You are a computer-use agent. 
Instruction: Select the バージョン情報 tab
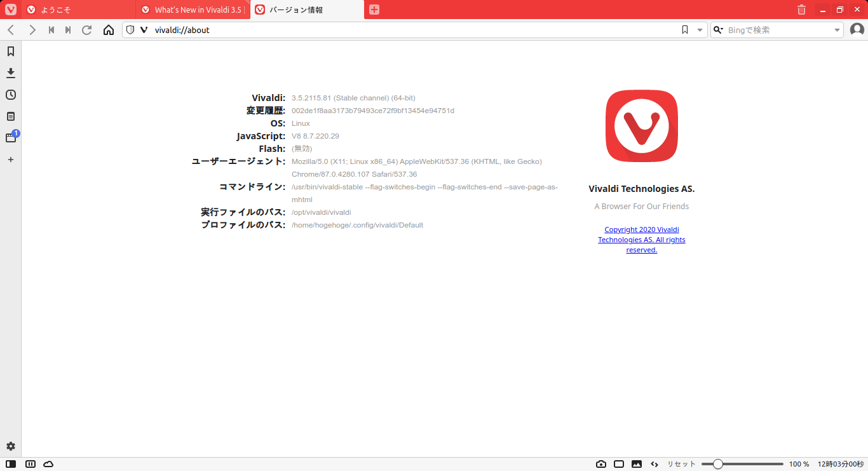[x=308, y=10]
